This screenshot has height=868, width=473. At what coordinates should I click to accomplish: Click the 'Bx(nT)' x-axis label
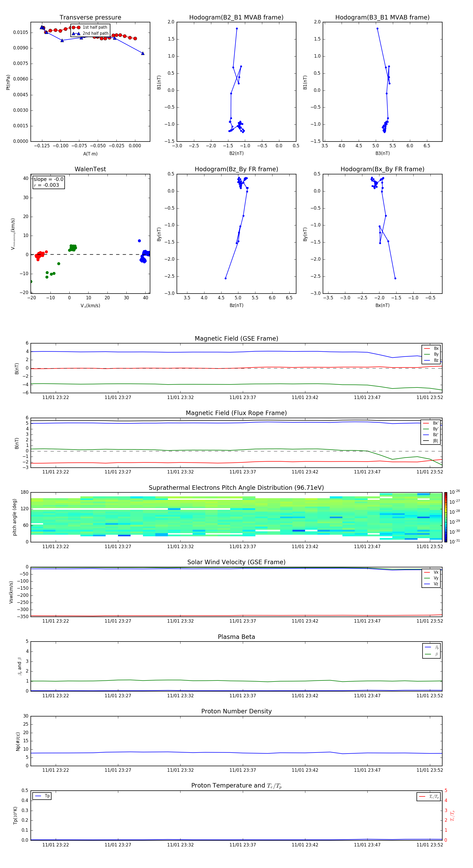pyautogui.click(x=382, y=305)
